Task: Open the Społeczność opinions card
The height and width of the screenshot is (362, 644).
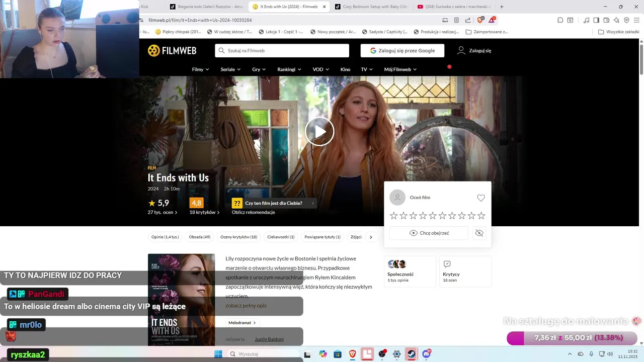Action: coord(410,271)
